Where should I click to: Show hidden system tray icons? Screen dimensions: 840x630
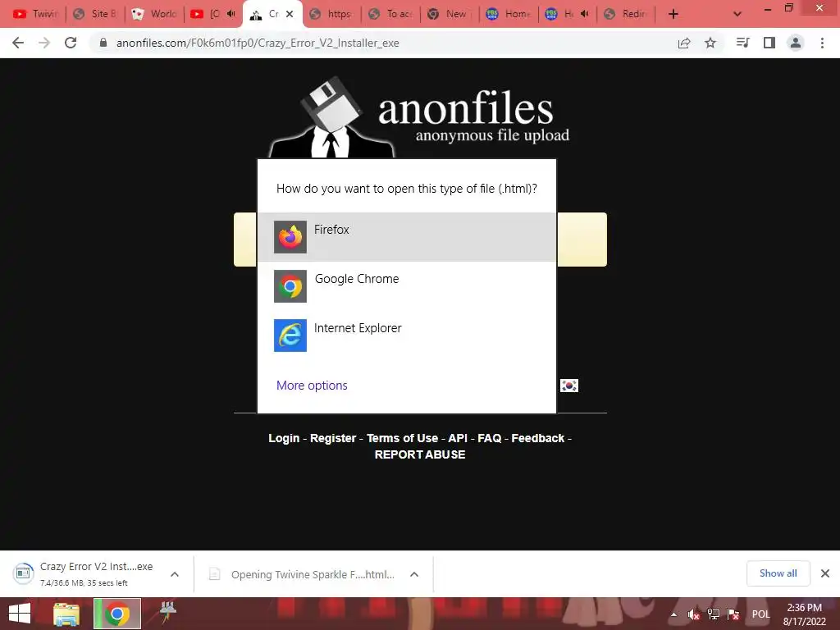pyautogui.click(x=673, y=614)
